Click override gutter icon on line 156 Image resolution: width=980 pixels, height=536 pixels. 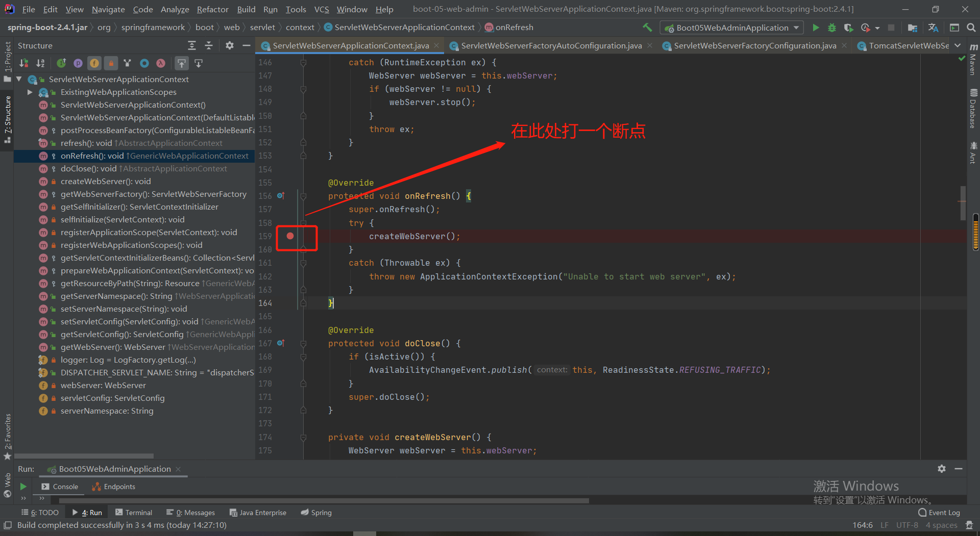[281, 196]
